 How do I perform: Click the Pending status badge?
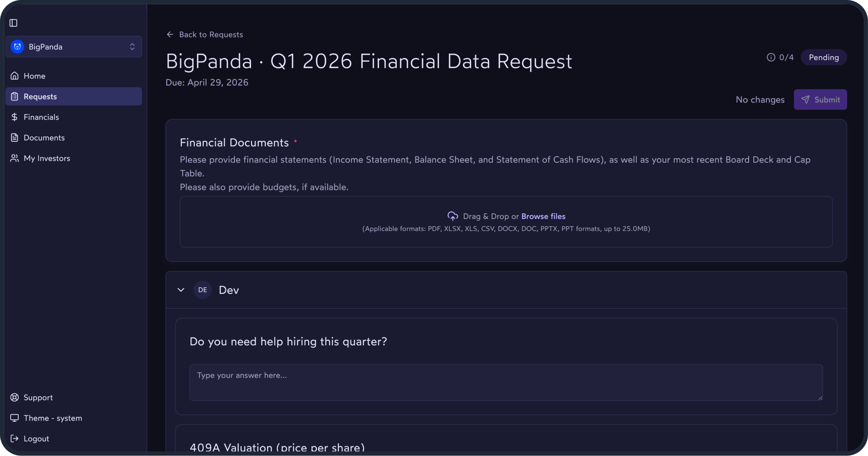click(824, 57)
